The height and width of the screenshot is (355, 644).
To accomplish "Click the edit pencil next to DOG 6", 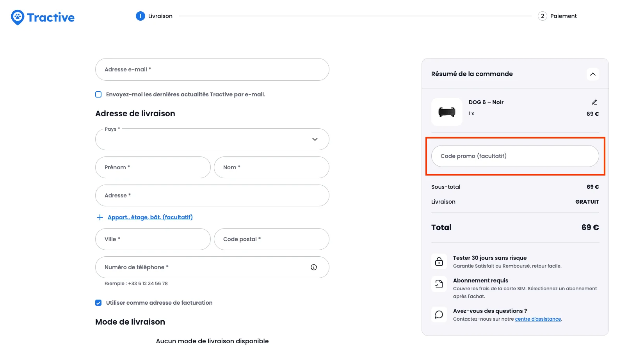I will tap(594, 102).
